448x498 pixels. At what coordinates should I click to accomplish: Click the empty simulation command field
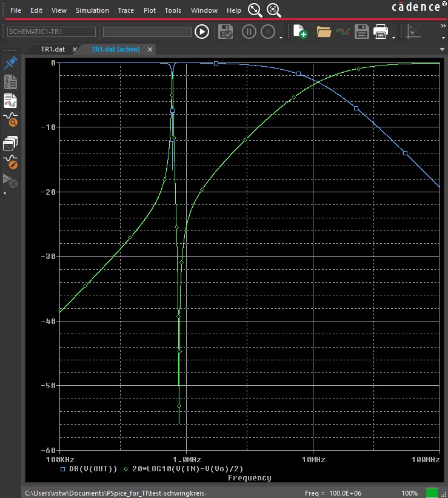coord(147,32)
